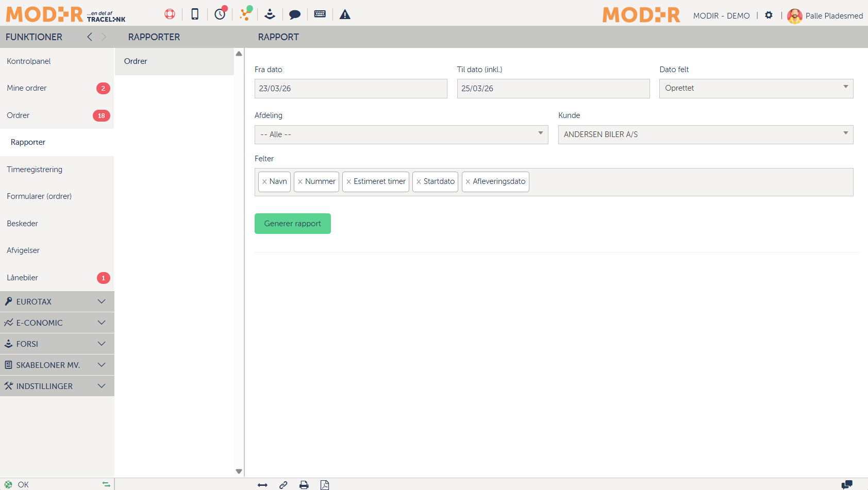Open the mobile phone icon in top toolbar

(x=195, y=14)
